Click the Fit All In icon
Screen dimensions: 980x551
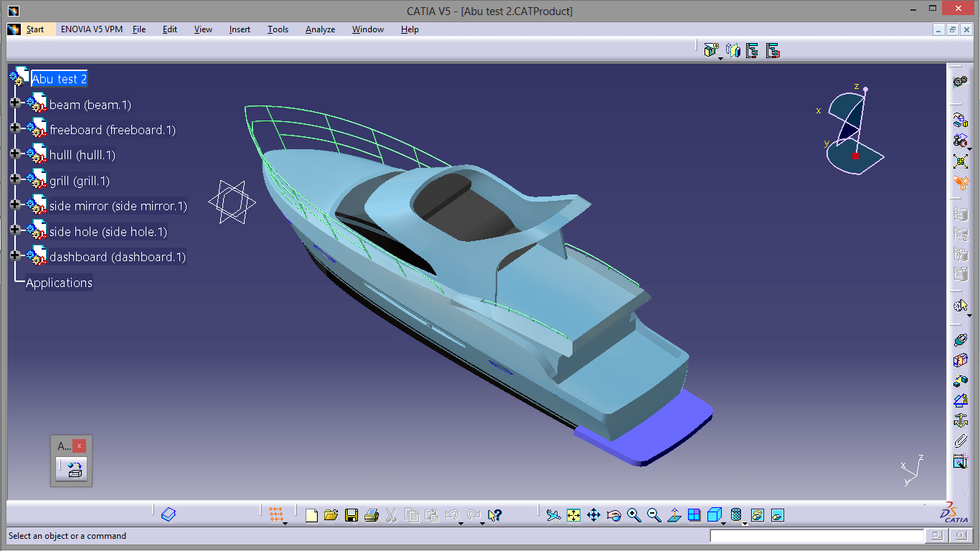[x=573, y=514]
